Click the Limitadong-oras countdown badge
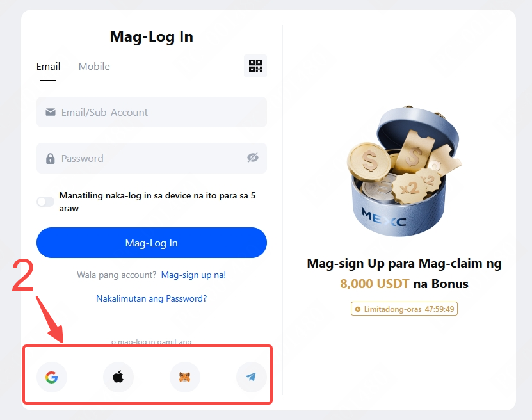The height and width of the screenshot is (420, 532). (404, 309)
